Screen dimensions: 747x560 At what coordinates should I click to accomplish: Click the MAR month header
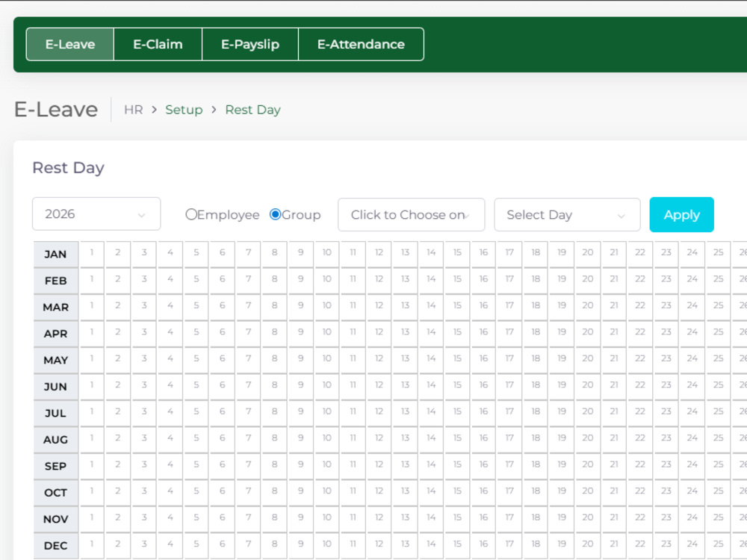click(56, 307)
